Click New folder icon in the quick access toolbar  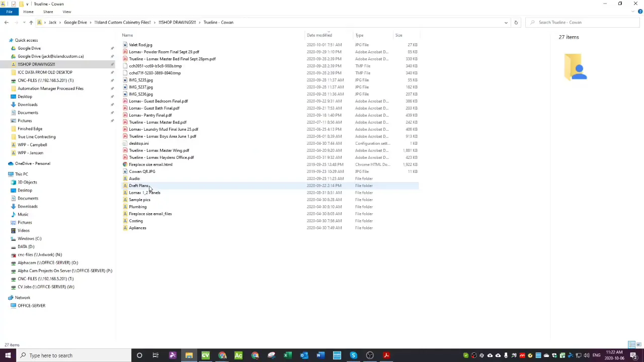coord(21,4)
